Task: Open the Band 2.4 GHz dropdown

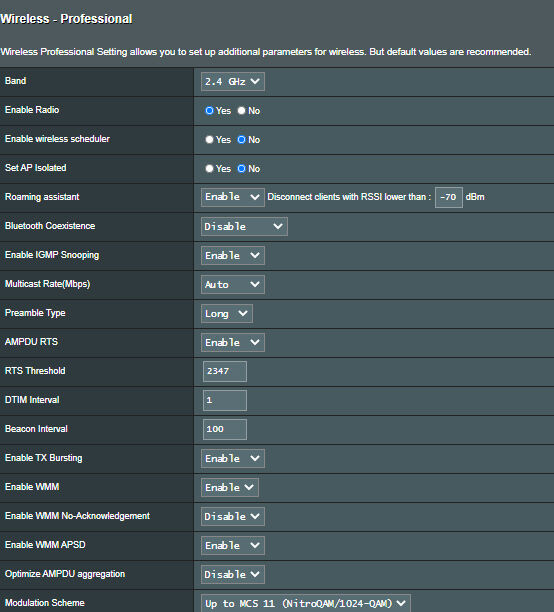Action: [233, 82]
